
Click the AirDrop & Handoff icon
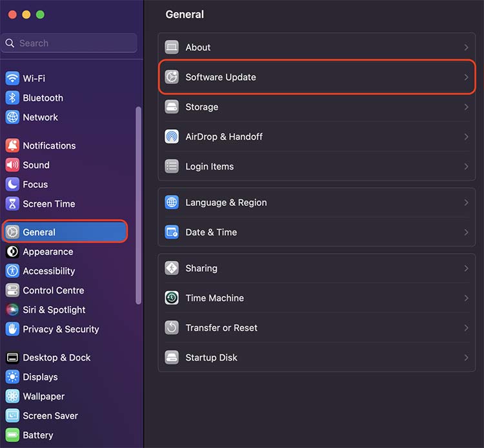172,136
